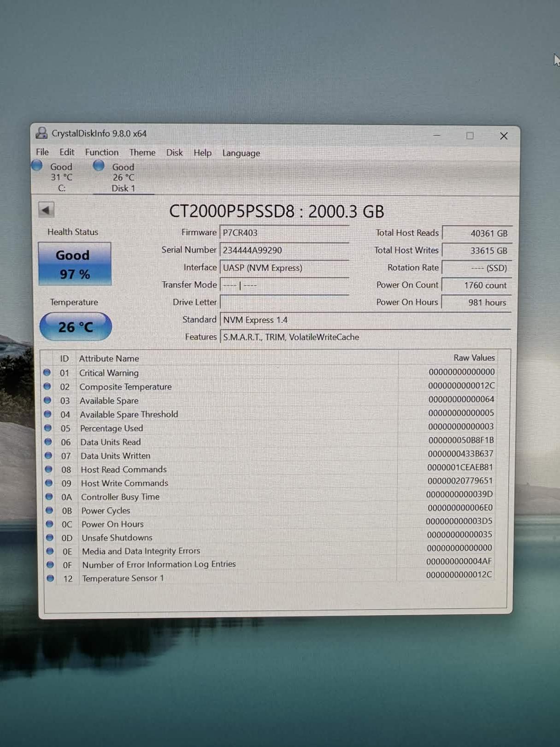
Task: Close the CrystalDiskInfo window
Action: pos(504,136)
